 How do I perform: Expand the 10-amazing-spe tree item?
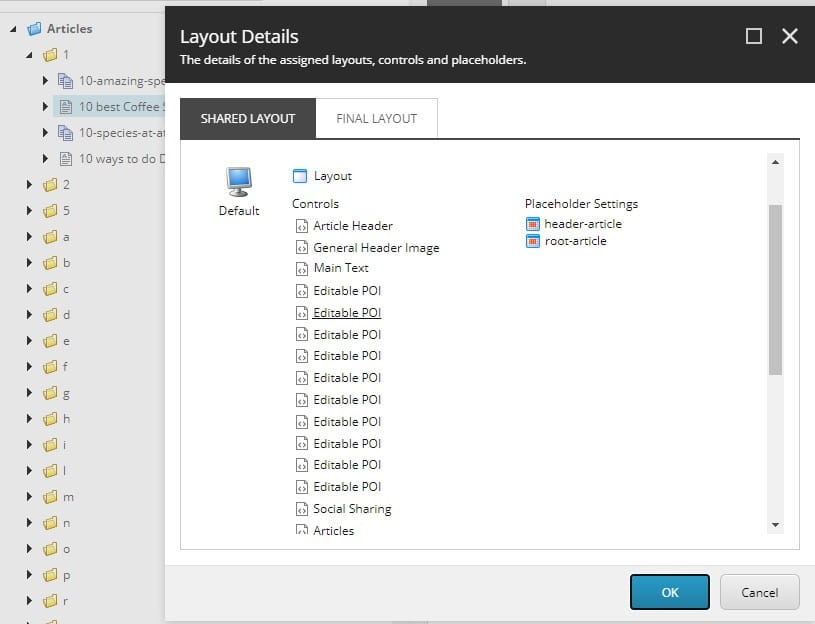tap(45, 81)
